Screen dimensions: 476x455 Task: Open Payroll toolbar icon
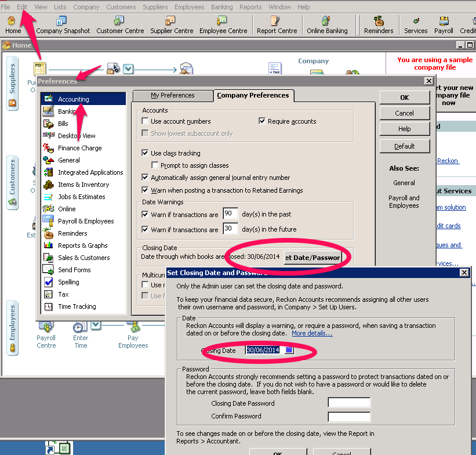tap(444, 25)
